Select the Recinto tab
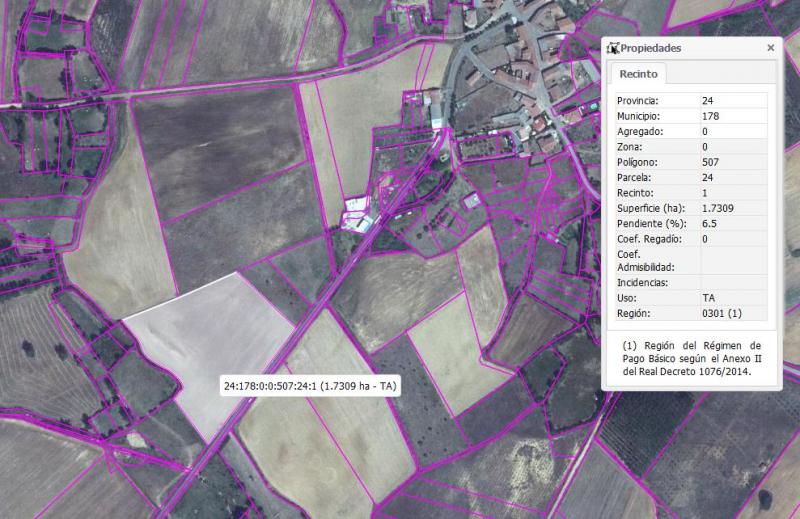 coord(638,74)
